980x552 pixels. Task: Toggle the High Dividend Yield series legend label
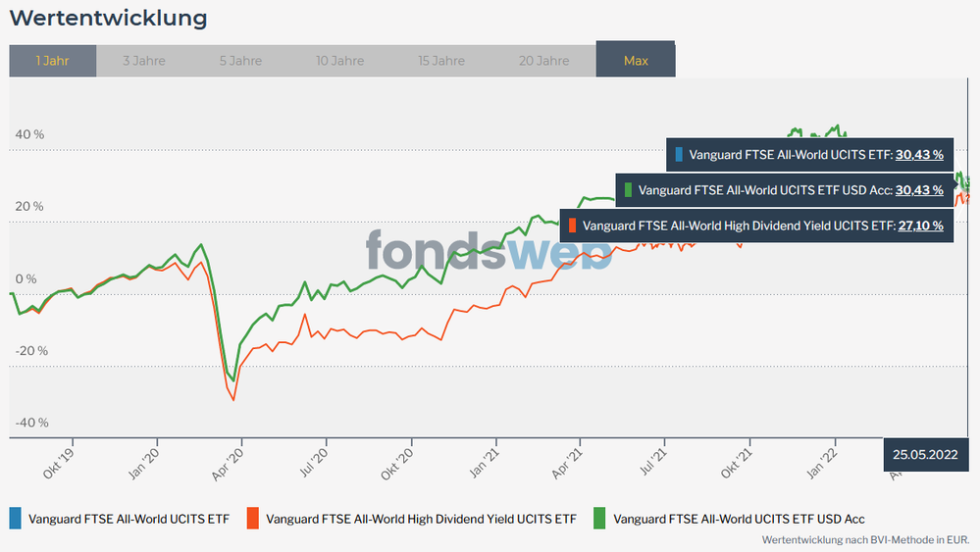point(421,519)
